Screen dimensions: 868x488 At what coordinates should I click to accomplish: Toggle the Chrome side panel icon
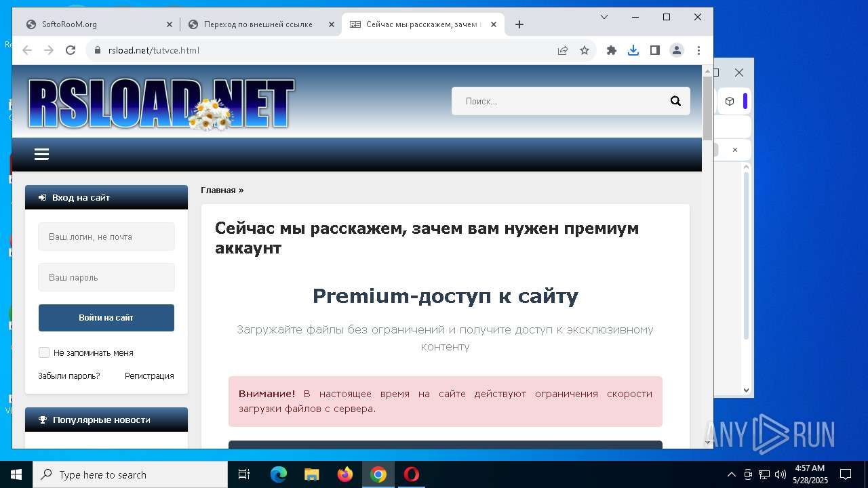[x=655, y=50]
